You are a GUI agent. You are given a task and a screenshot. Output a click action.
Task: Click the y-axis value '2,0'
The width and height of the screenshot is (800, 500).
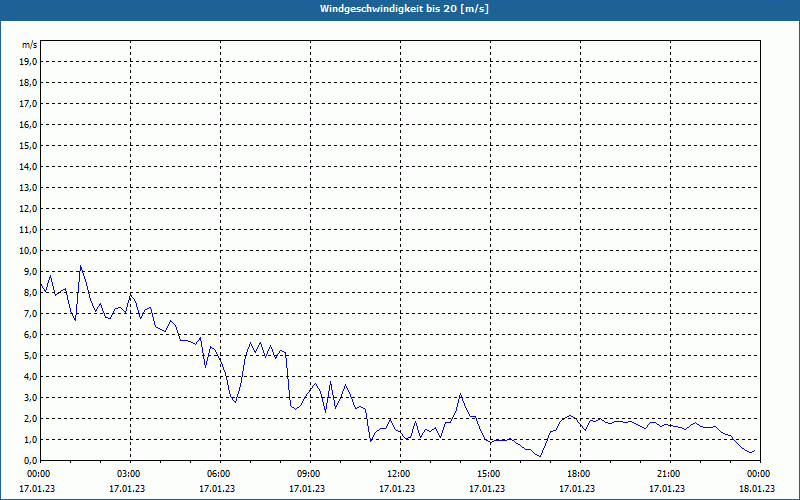point(30,418)
